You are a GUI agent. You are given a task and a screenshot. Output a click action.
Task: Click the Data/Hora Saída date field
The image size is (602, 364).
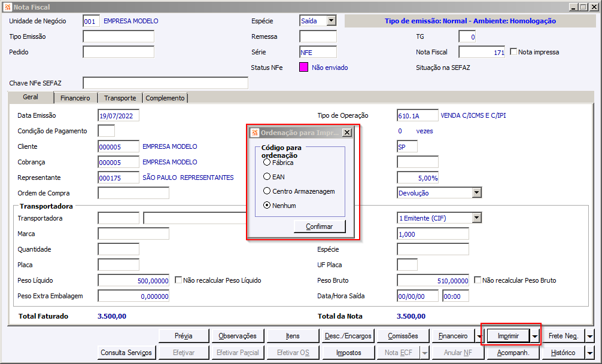click(418, 296)
